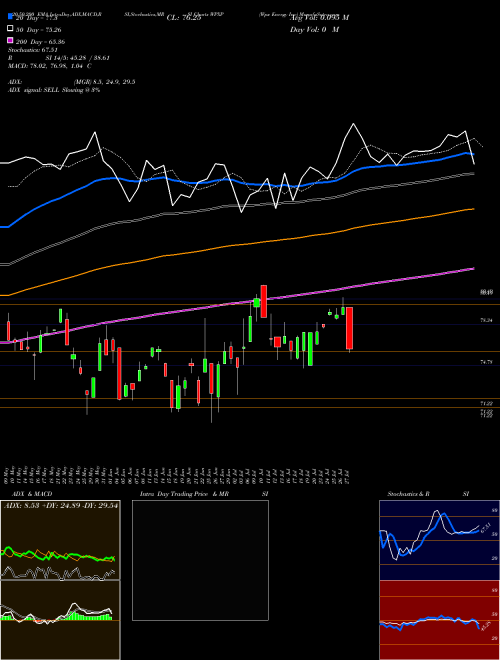Image resolution: width=500 pixels, height=660 pixels.
Task: Click the magenta 200 Day legend swatch
Action: (11, 40)
